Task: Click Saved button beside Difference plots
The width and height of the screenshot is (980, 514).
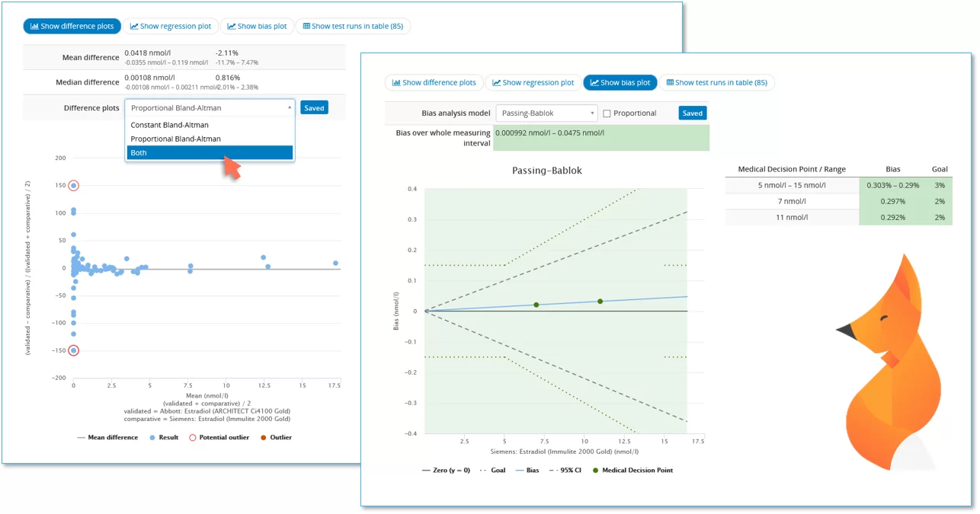Action: tap(314, 108)
